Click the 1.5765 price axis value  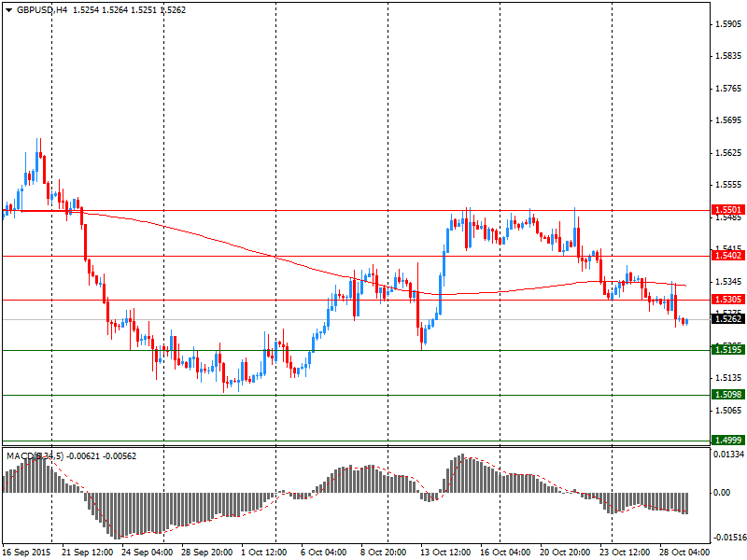point(729,89)
